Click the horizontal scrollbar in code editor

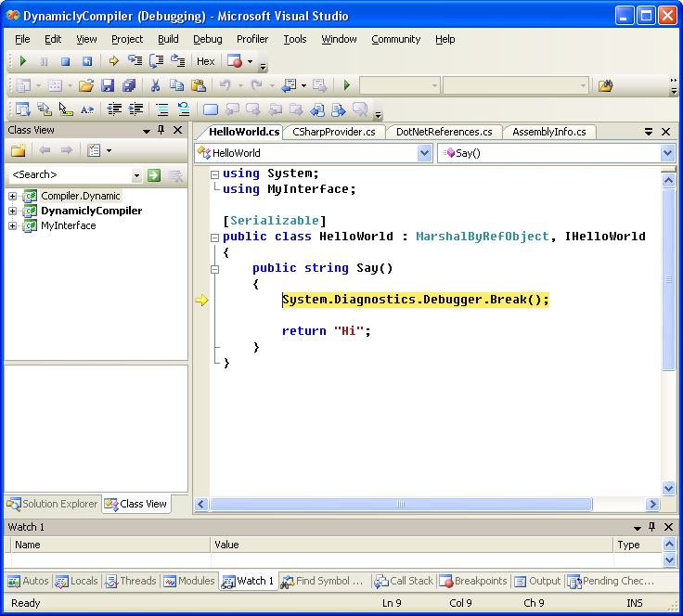point(401,505)
